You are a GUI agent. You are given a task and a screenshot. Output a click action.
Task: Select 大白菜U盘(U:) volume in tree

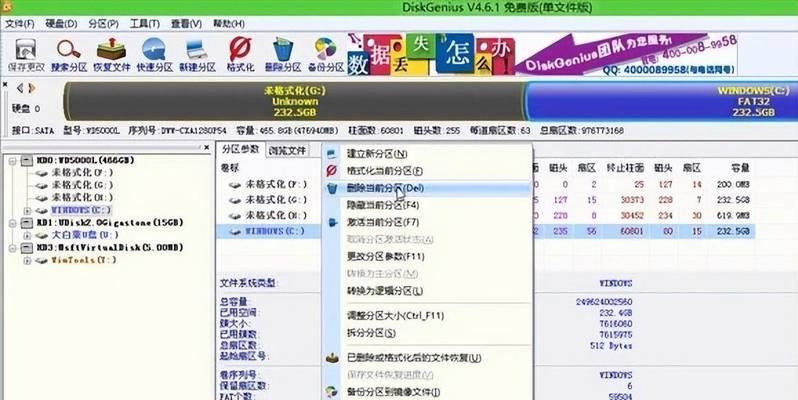pyautogui.click(x=85, y=235)
